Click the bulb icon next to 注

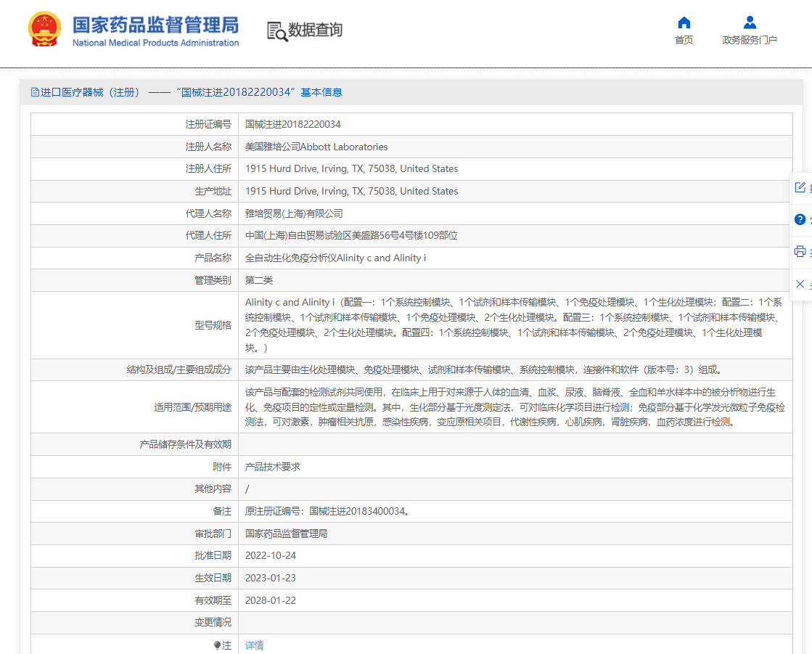(x=217, y=645)
